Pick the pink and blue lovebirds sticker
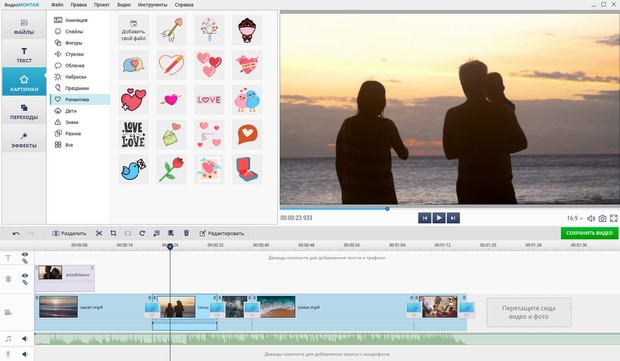 pos(247,100)
